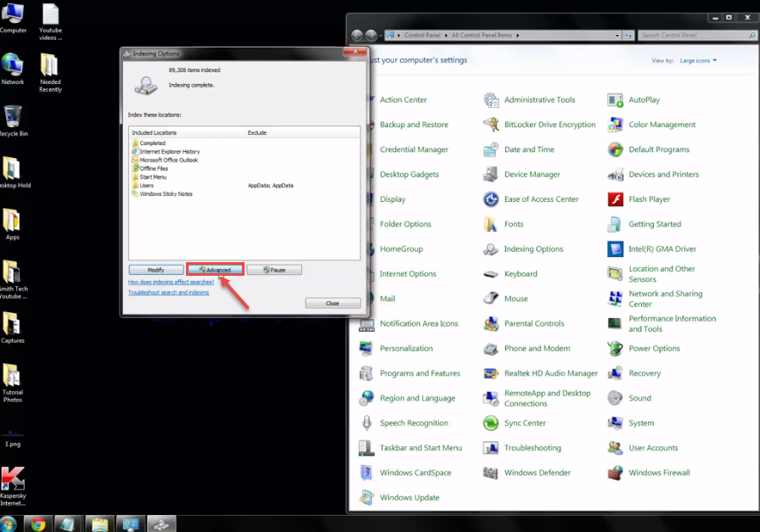Open Programs and Features link
Viewport: 760px width, 532px height.
point(419,373)
